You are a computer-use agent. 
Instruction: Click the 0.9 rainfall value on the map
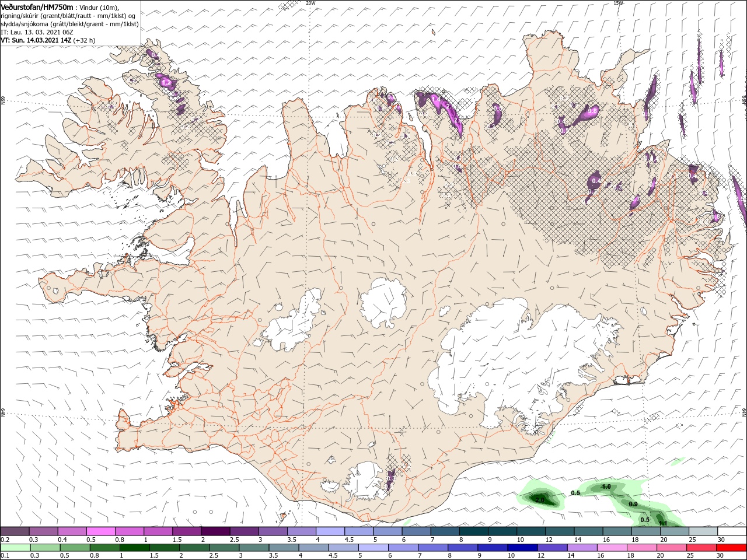click(x=633, y=504)
